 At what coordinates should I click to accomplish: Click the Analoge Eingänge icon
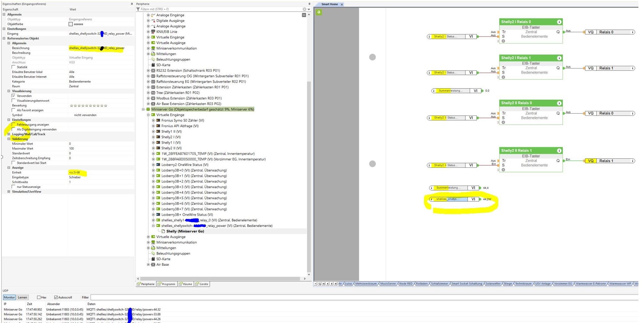click(153, 15)
